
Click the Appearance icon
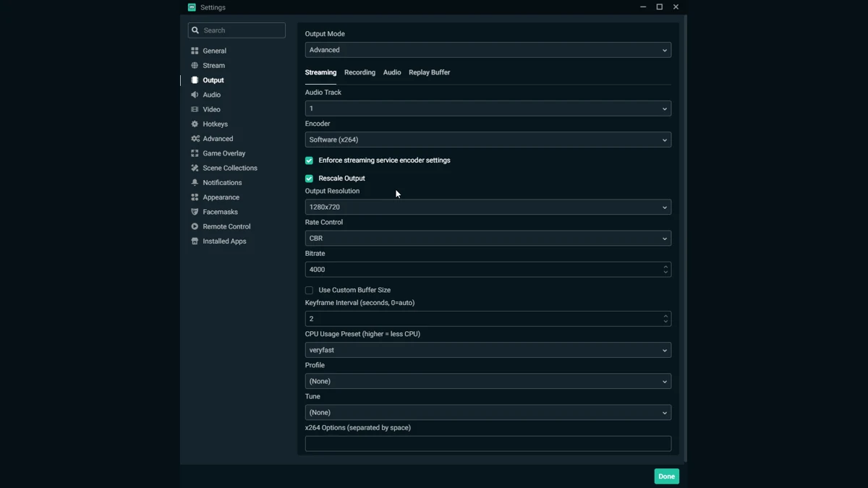[195, 197]
